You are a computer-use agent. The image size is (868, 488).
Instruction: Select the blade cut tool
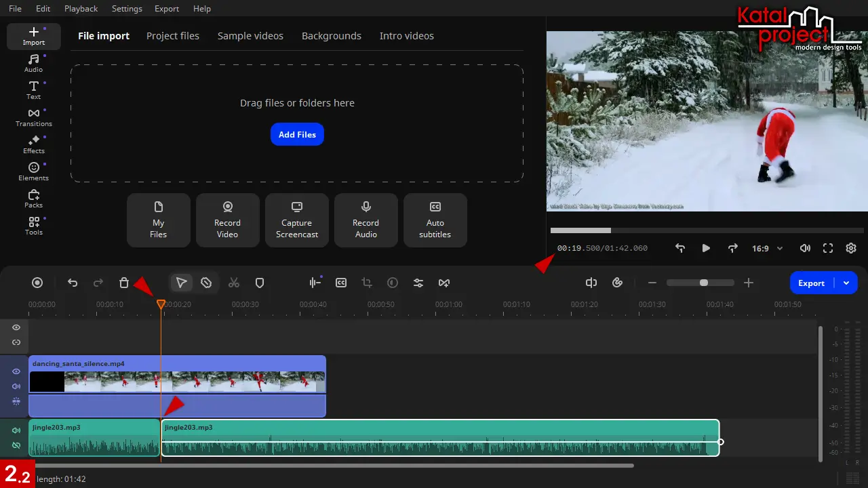click(206, 283)
